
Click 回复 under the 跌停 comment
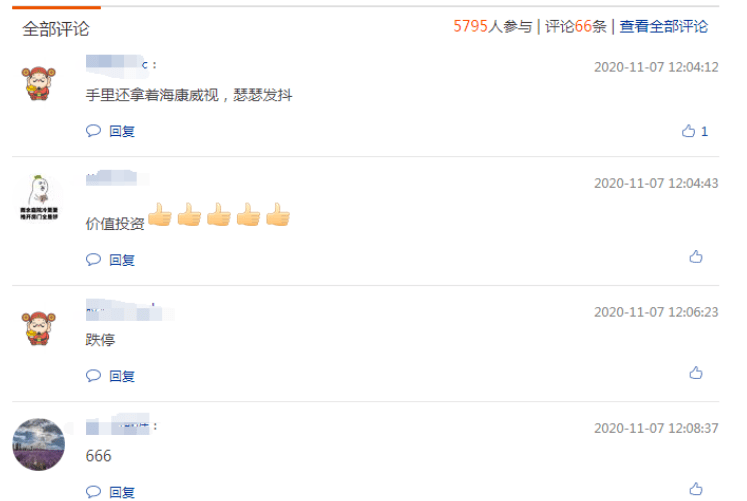[122, 376]
